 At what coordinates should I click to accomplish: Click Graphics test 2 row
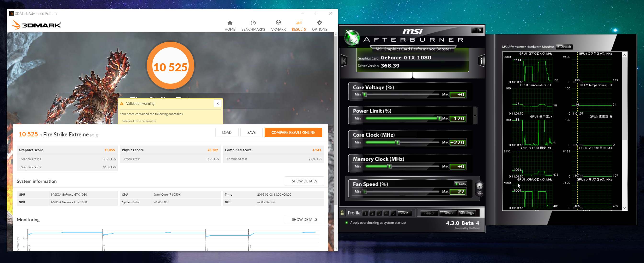point(67,167)
